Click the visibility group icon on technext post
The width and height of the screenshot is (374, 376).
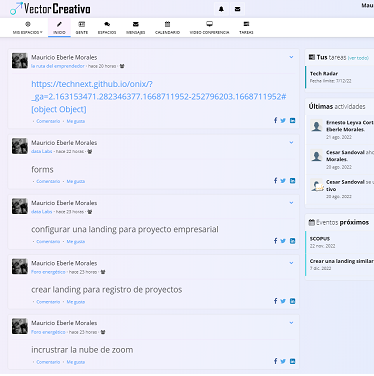click(x=122, y=66)
